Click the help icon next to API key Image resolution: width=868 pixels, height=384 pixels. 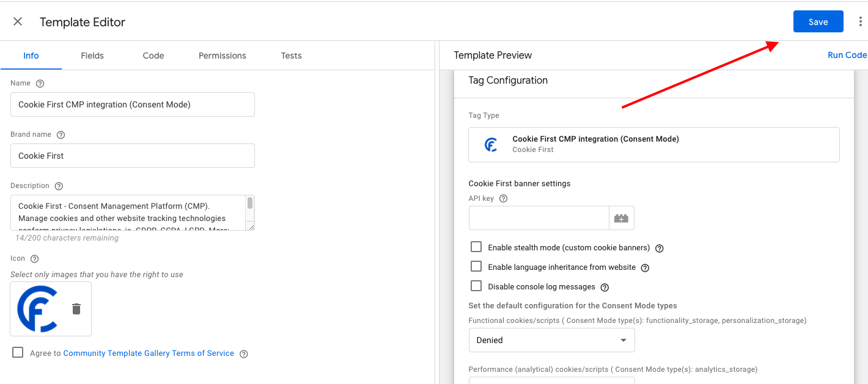(x=504, y=198)
